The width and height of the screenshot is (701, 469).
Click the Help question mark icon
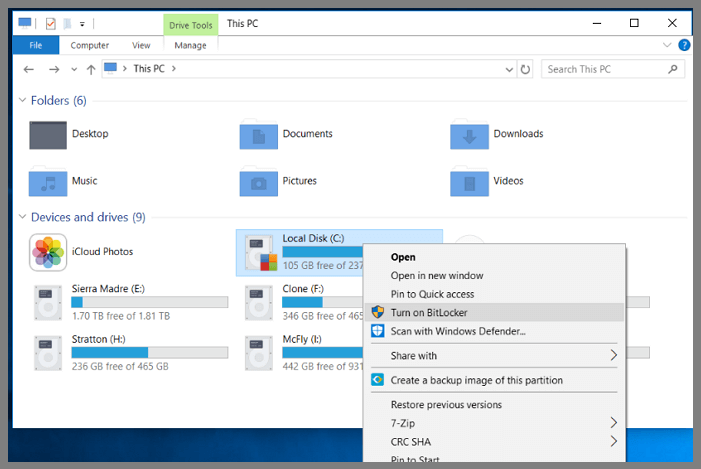click(x=684, y=45)
